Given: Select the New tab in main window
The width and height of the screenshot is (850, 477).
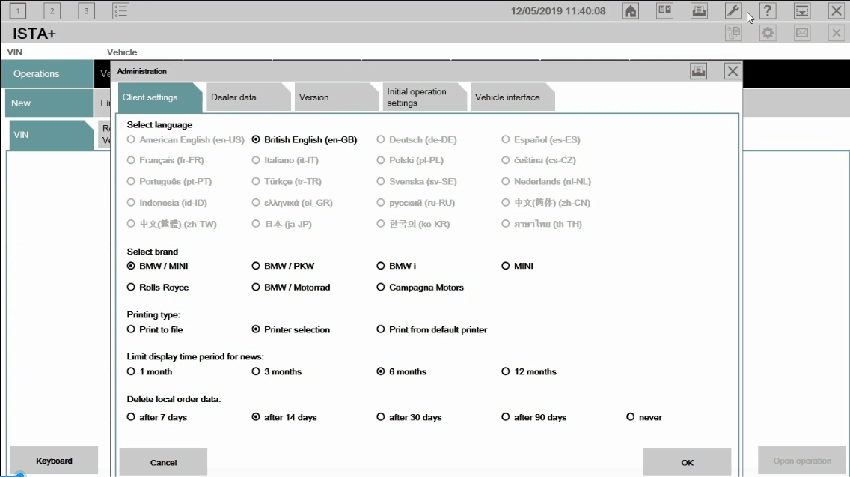Looking at the screenshot, I should pos(49,103).
